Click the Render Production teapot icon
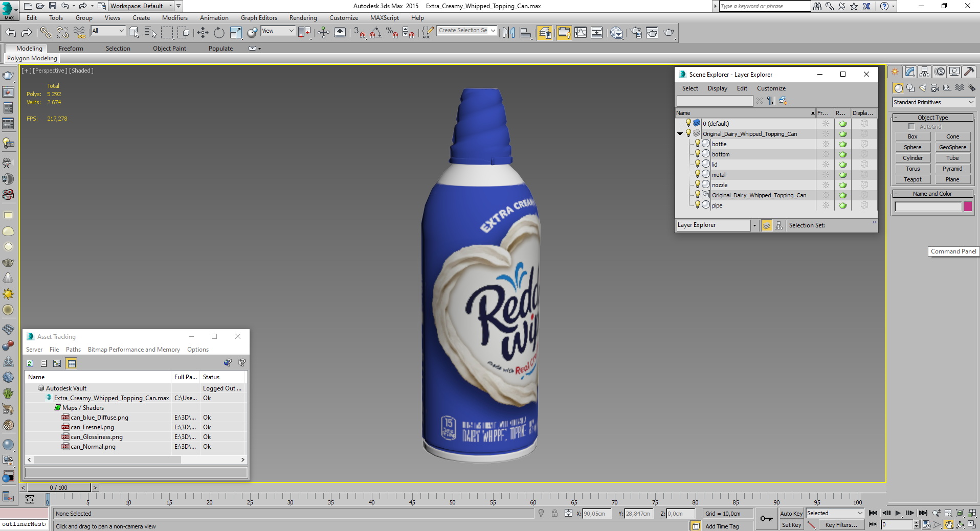Screen dimensions: 980x531 point(669,33)
